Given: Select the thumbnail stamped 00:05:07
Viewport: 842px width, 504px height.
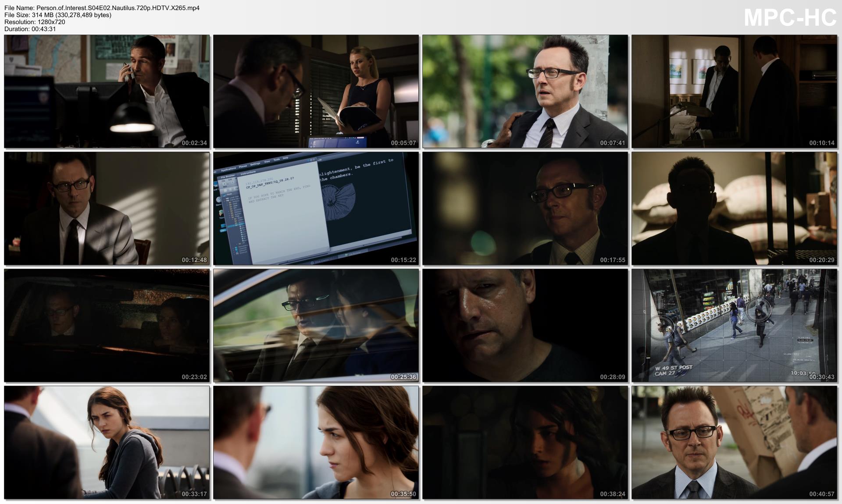Looking at the screenshot, I should pyautogui.click(x=316, y=91).
